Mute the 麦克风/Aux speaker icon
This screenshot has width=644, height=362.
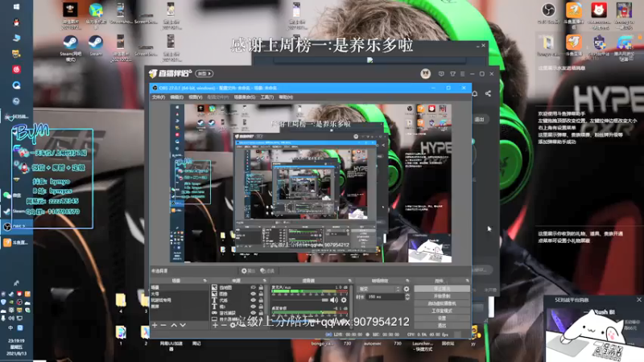point(334,300)
